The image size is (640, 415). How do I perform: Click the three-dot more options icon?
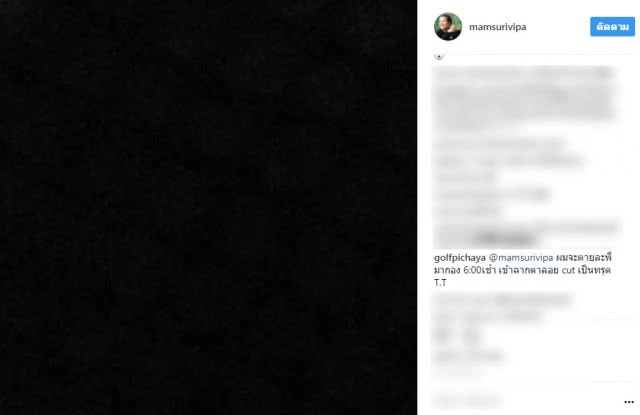(x=629, y=402)
